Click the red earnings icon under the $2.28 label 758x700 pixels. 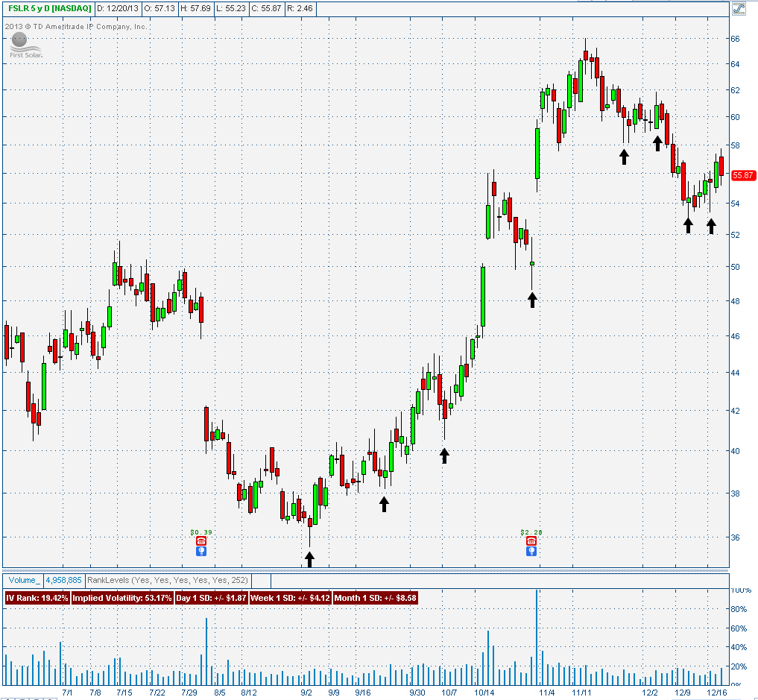[x=531, y=540]
